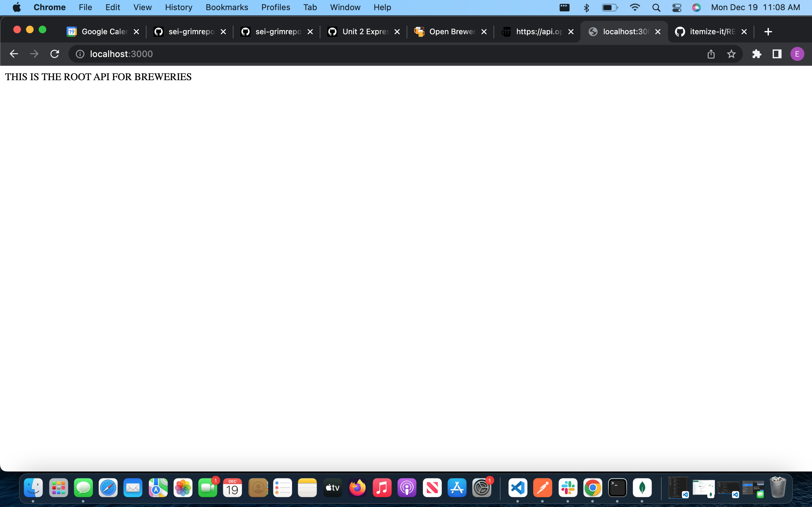Open the History menu
The image size is (812, 507).
click(x=179, y=7)
